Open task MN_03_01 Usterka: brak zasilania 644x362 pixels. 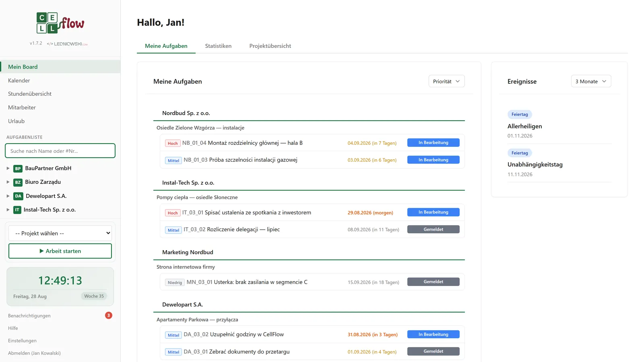coord(247,282)
